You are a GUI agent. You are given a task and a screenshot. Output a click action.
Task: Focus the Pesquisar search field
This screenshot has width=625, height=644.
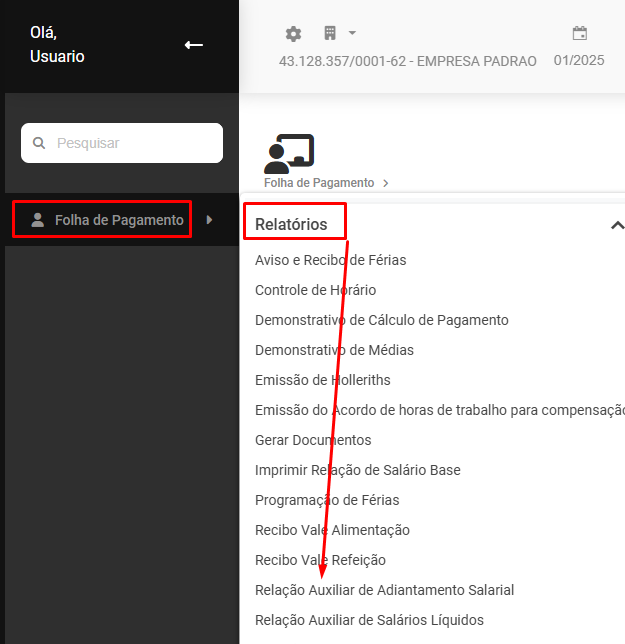[122, 143]
